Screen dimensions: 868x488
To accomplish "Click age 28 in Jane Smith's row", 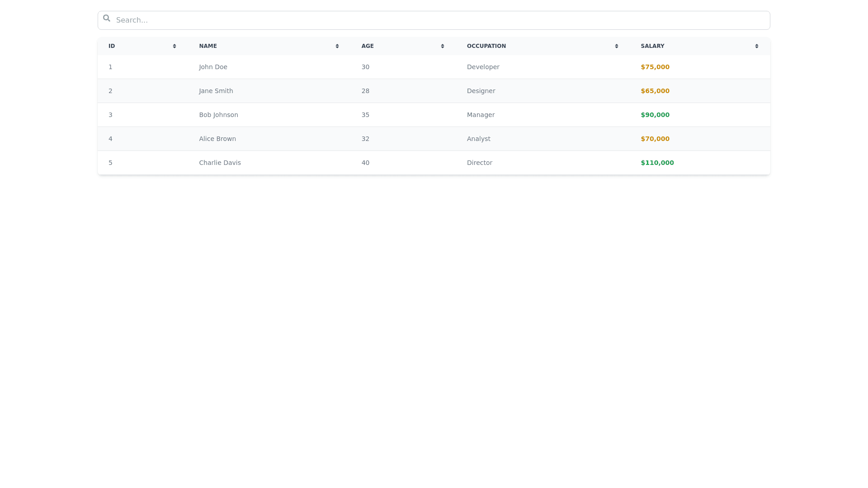I will coord(365,91).
